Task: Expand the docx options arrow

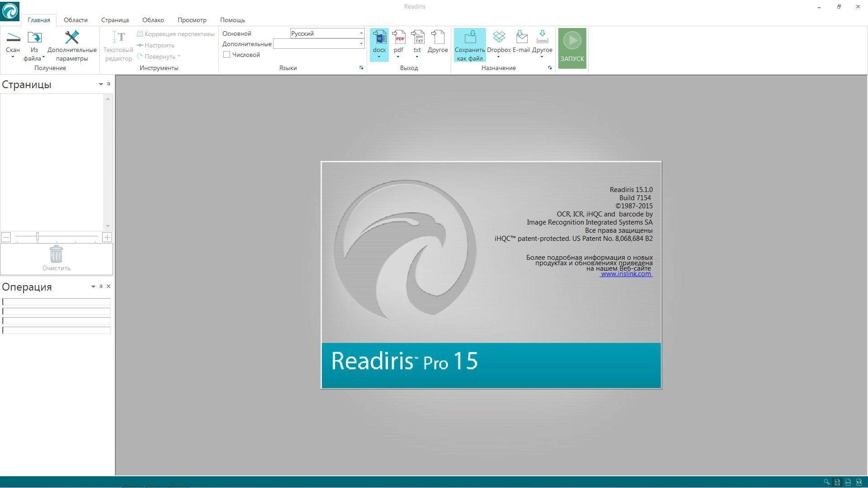Action: pyautogui.click(x=379, y=57)
